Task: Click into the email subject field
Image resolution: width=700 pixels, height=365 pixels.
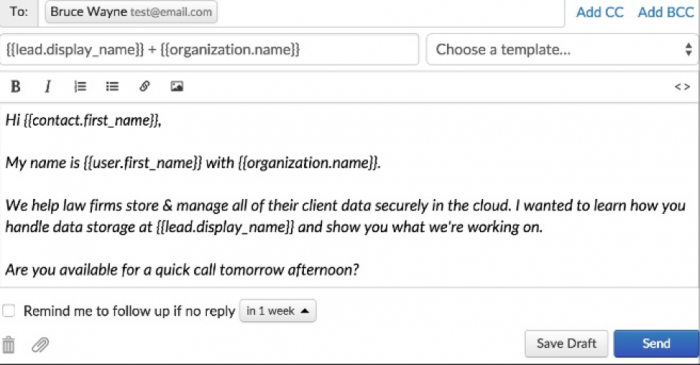Action: (x=209, y=49)
